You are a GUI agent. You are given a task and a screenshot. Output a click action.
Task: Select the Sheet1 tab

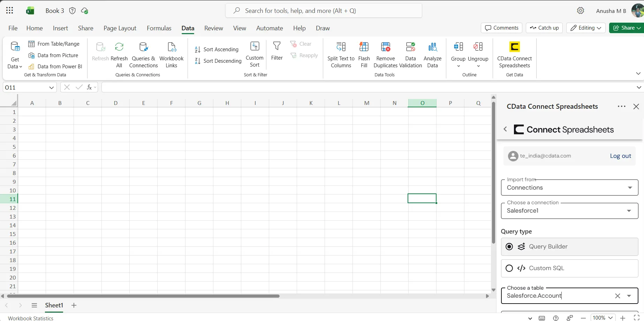tap(54, 305)
